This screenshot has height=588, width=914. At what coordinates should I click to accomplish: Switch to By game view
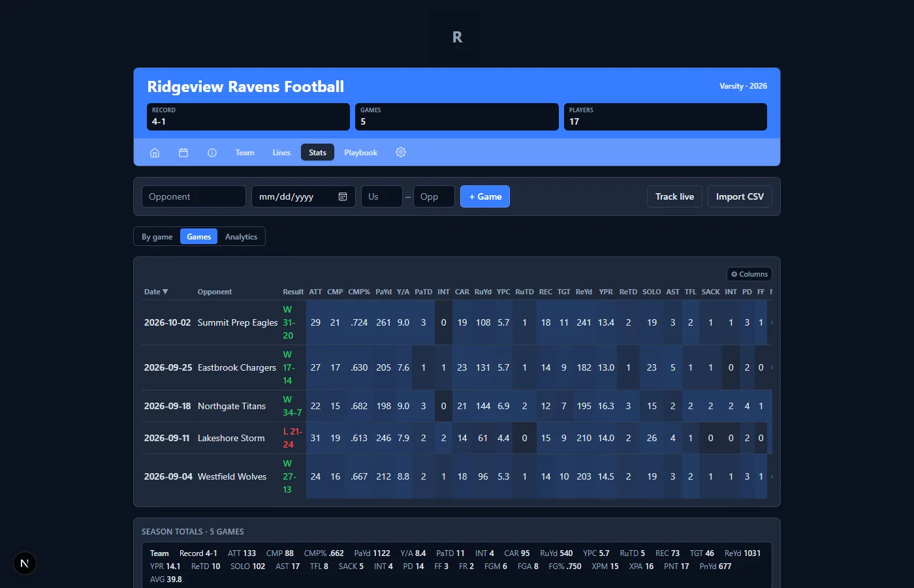click(x=157, y=237)
